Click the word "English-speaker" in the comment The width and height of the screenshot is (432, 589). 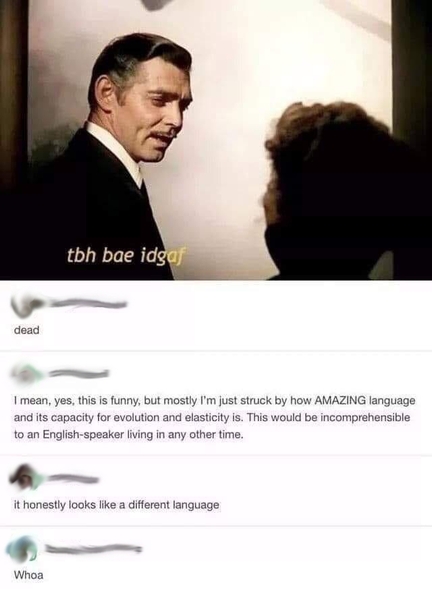pyautogui.click(x=81, y=435)
